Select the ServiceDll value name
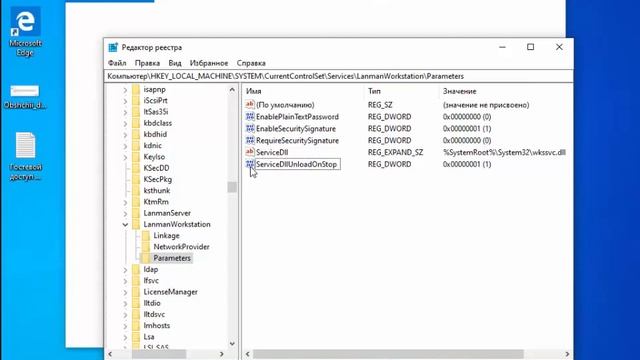640x360 pixels. tap(272, 152)
